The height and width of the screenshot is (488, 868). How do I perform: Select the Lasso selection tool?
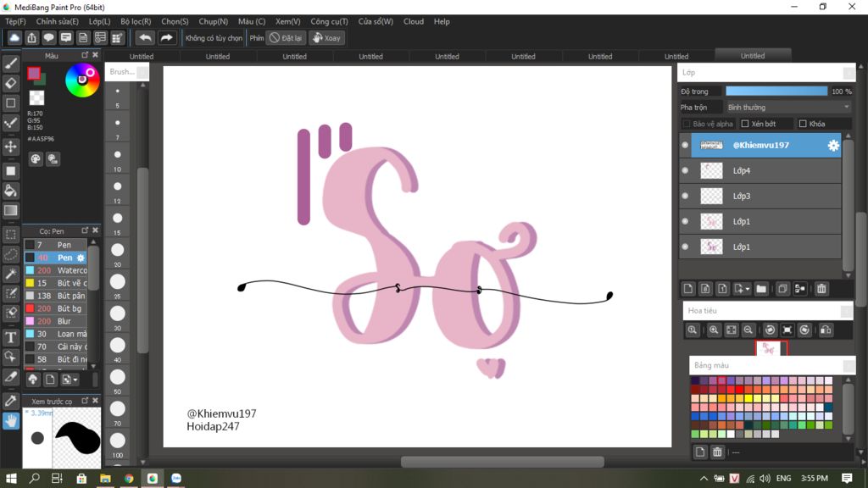tap(10, 254)
